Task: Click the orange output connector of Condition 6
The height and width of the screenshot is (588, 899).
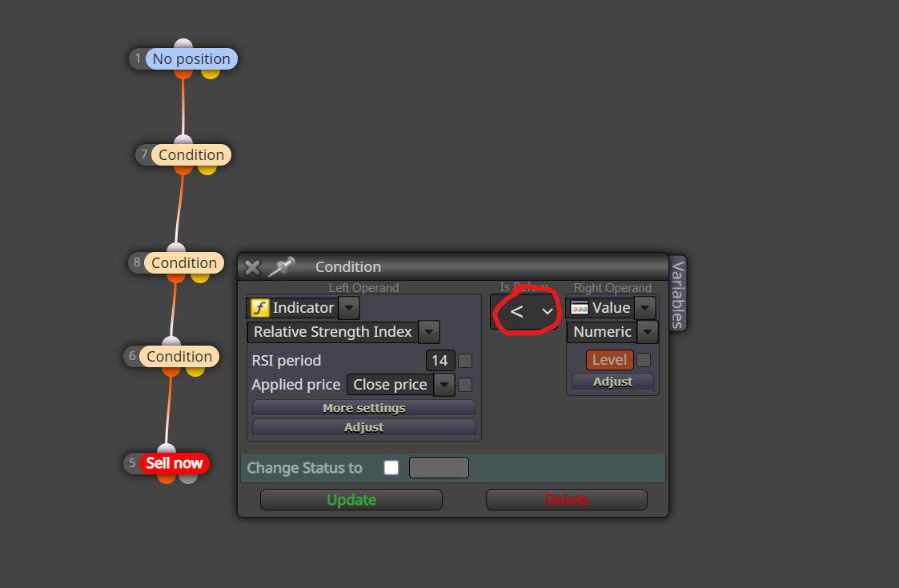Action: click(171, 371)
